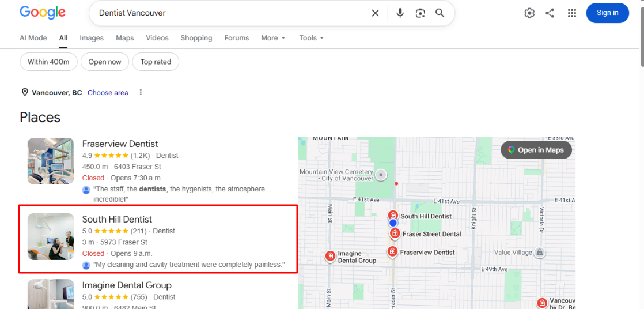Click South Hill Dentist photo thumbnail
Image resolution: width=644 pixels, height=309 pixels.
pyautogui.click(x=51, y=236)
